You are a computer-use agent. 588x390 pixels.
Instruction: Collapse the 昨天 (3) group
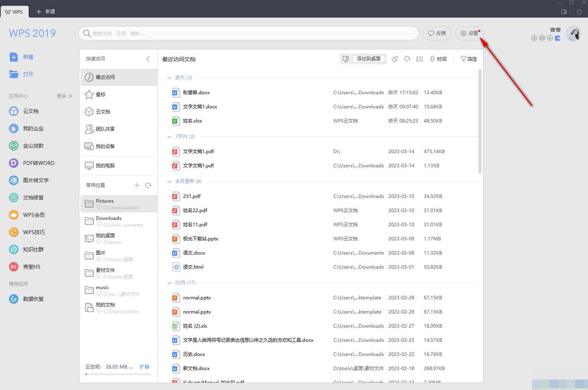169,78
